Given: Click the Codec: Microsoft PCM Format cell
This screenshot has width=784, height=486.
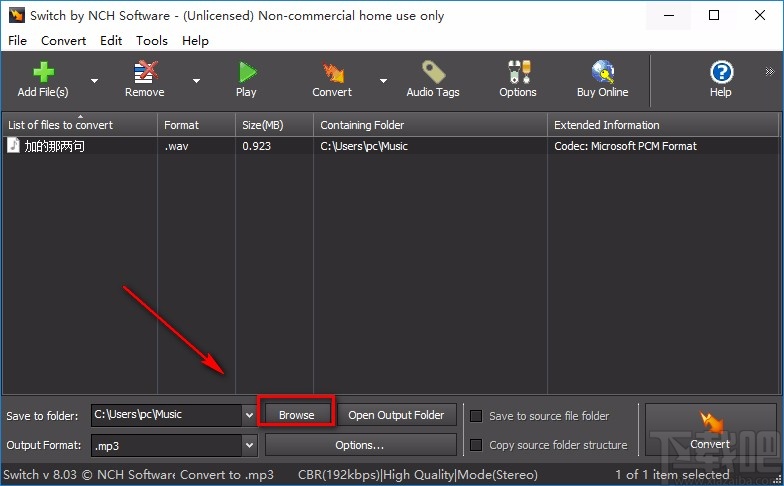Looking at the screenshot, I should click(x=625, y=146).
